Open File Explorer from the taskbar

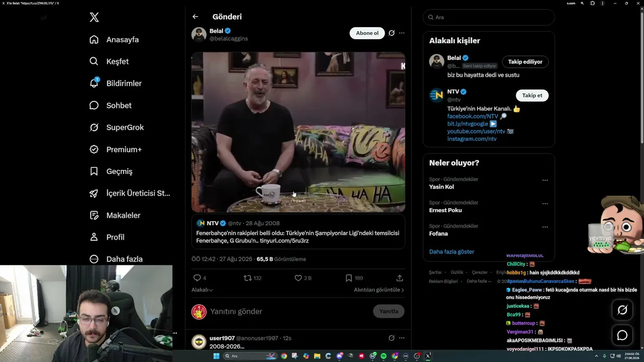(317, 356)
